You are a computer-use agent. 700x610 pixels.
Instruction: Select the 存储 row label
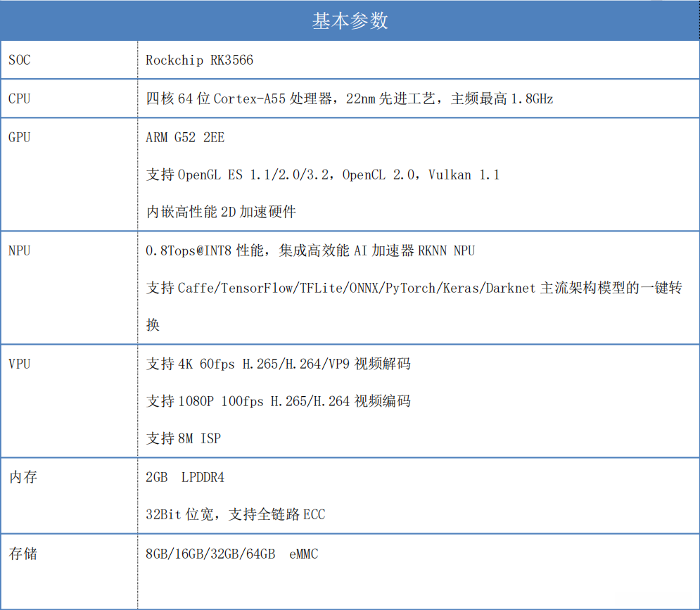(x=23, y=554)
